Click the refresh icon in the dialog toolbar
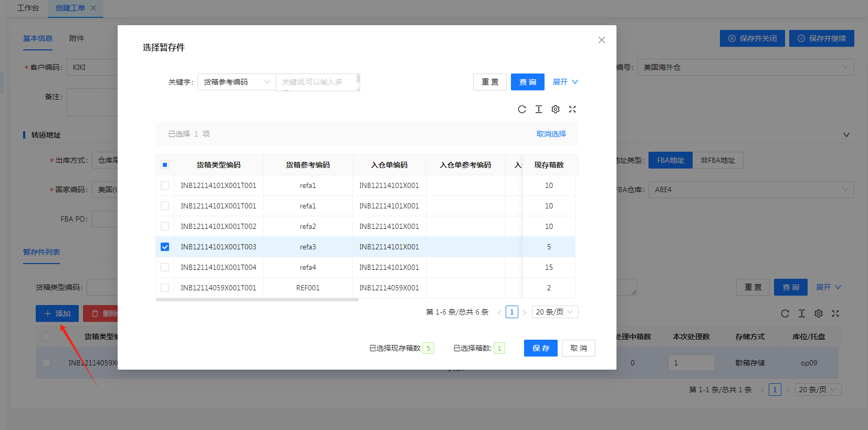This screenshot has height=430, width=868. 521,109
